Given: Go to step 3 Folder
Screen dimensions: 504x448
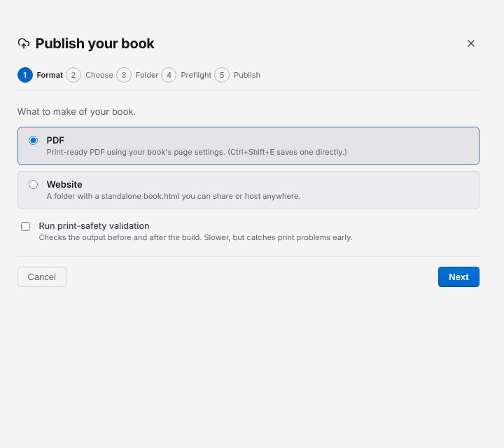Looking at the screenshot, I should pos(137,75).
